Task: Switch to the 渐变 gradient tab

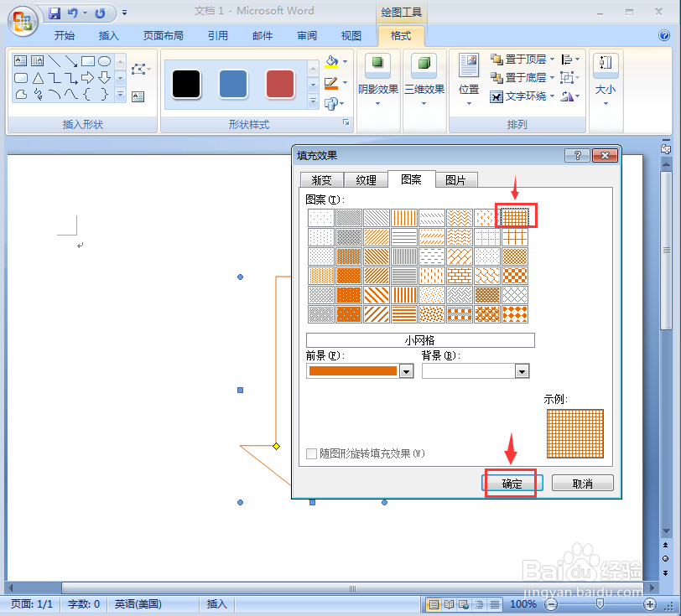Action: click(x=321, y=179)
